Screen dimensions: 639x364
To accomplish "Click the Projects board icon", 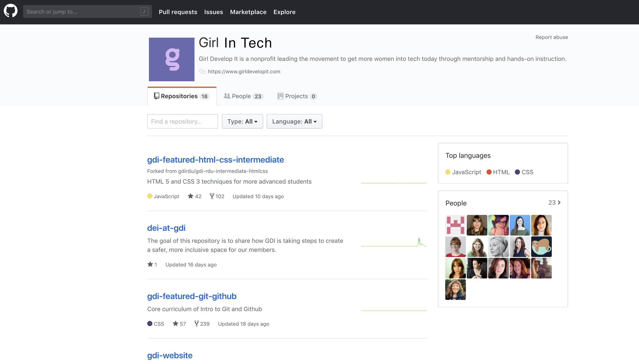I will pos(280,96).
